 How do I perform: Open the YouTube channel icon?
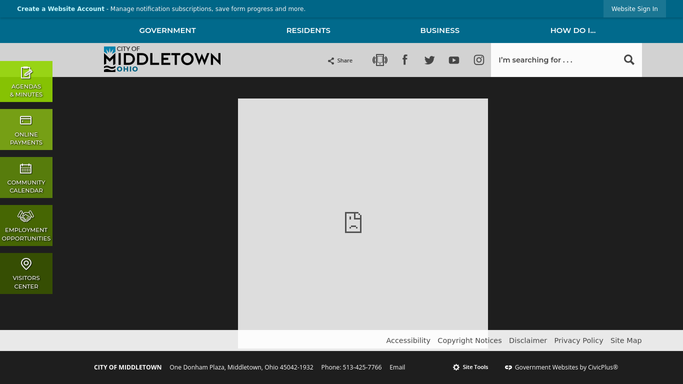click(454, 60)
